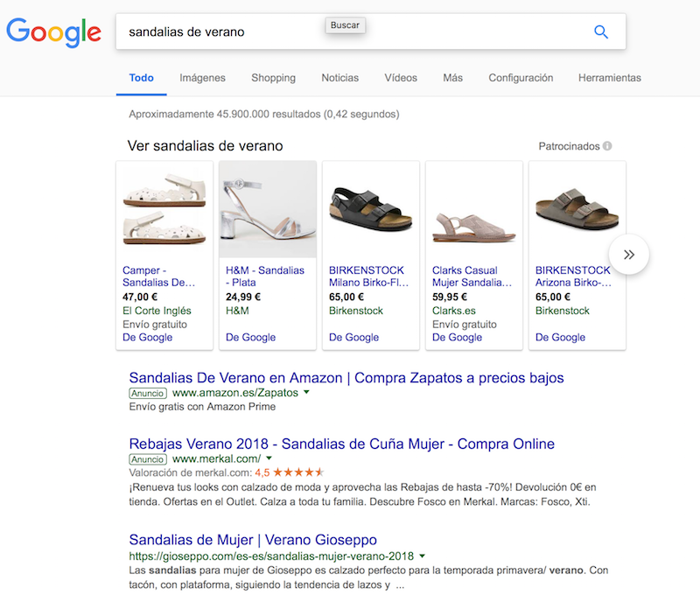This screenshot has width=700, height=602.
Task: Open Sandalias De Verano en Amazon result
Action: (x=346, y=378)
